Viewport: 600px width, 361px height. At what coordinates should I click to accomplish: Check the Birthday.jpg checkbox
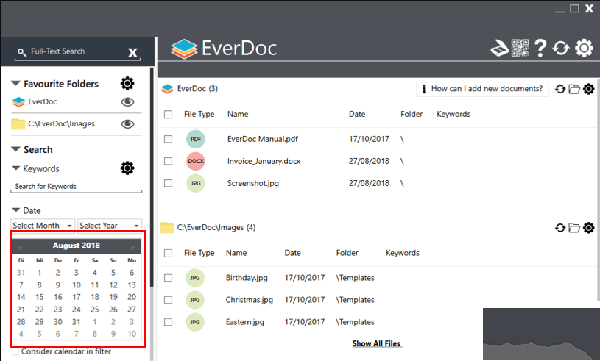coord(168,278)
